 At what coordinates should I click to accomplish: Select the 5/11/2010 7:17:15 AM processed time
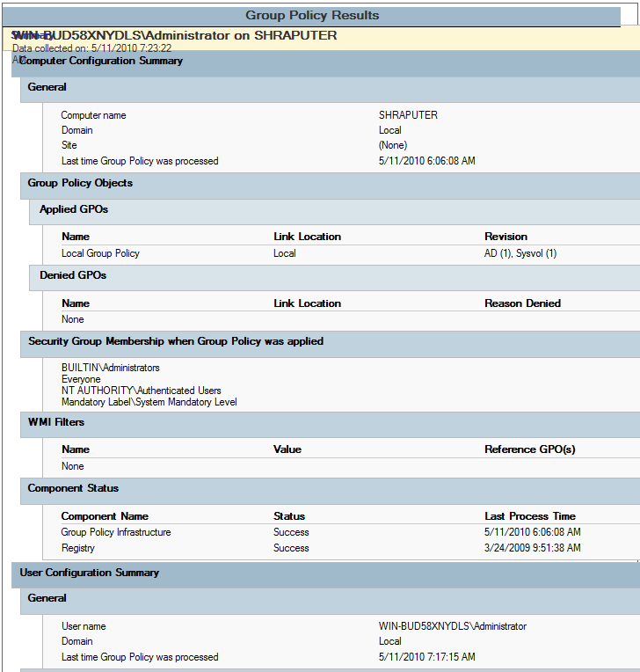pos(426,657)
